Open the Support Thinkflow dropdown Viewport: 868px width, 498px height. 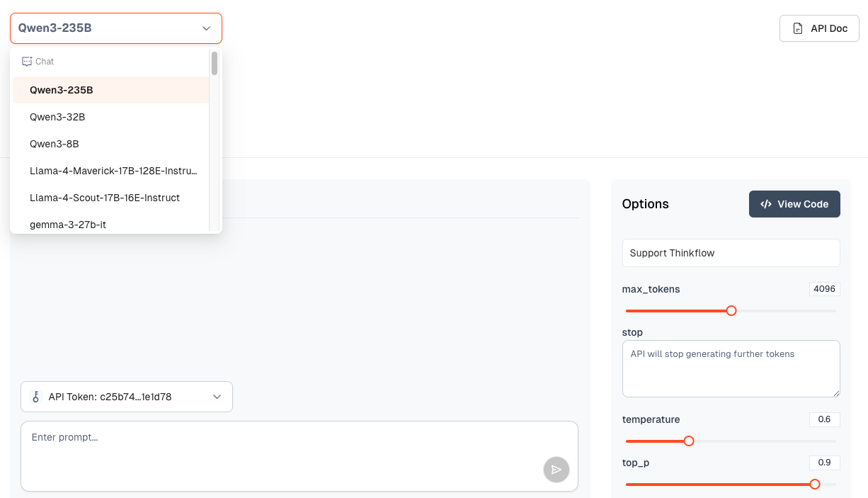tap(730, 253)
